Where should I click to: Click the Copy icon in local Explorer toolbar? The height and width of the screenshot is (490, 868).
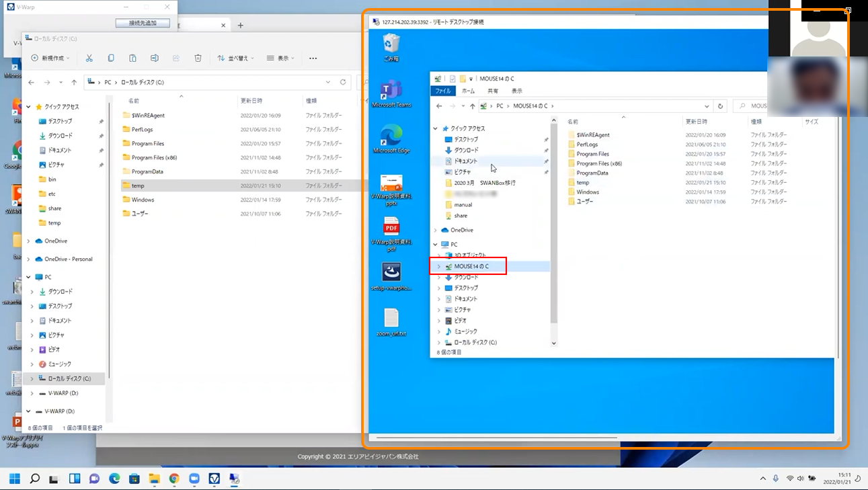tap(111, 58)
